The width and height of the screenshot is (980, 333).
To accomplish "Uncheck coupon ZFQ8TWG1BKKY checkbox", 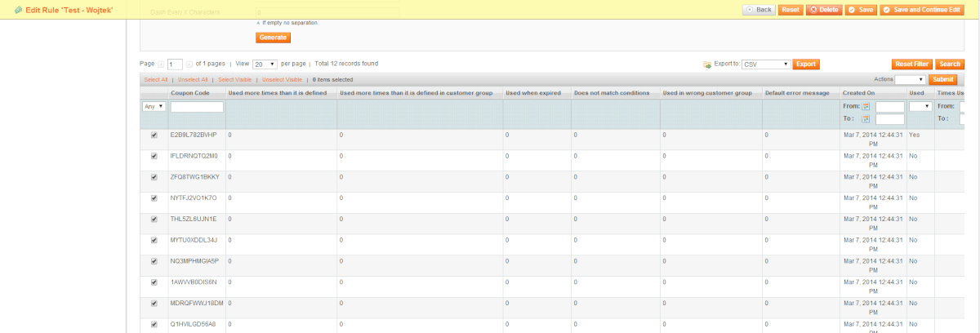I will [x=154, y=177].
